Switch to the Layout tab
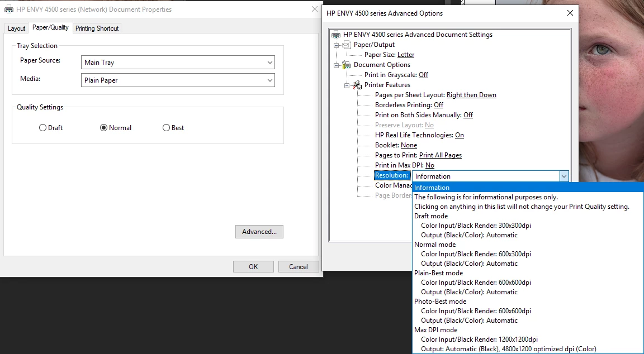Viewport: 644px width, 354px height. 16,28
